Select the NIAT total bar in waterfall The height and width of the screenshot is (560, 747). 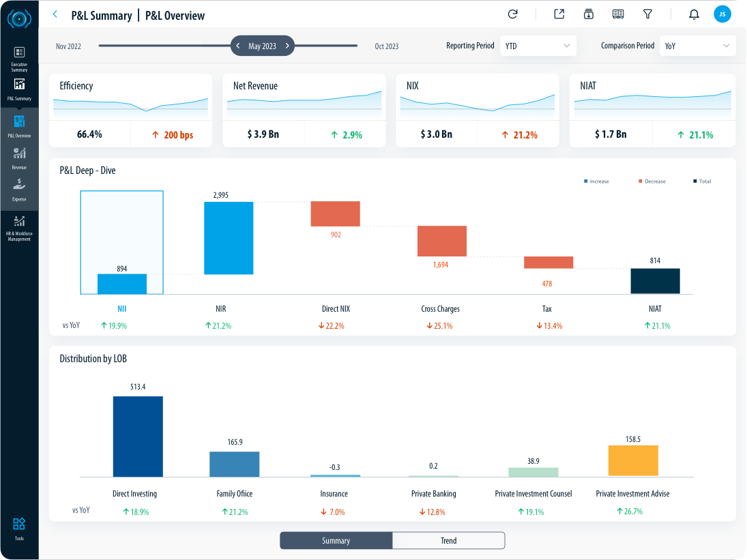655,281
